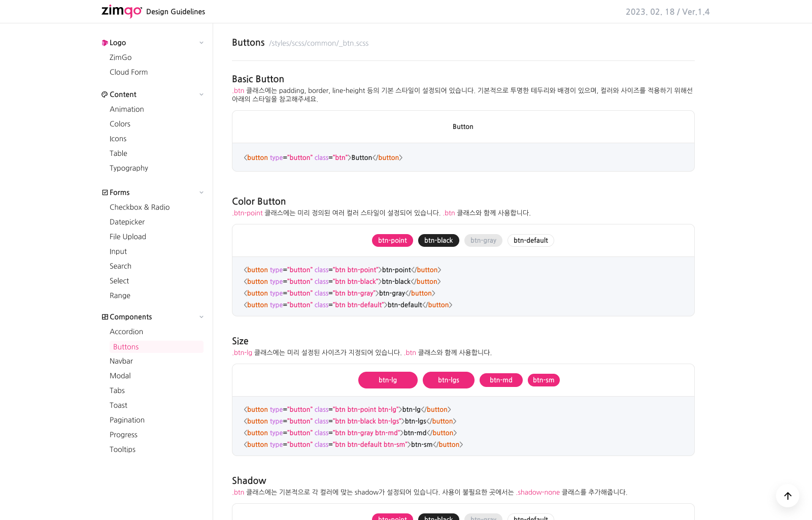Image resolution: width=812 pixels, height=520 pixels.
Task: Select the Range sidebar item
Action: click(120, 296)
